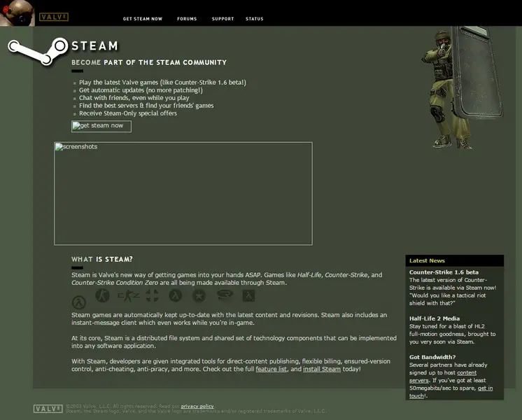The image size is (522, 420).
Task: Click the Ricochet disc game icon
Action: point(225,295)
